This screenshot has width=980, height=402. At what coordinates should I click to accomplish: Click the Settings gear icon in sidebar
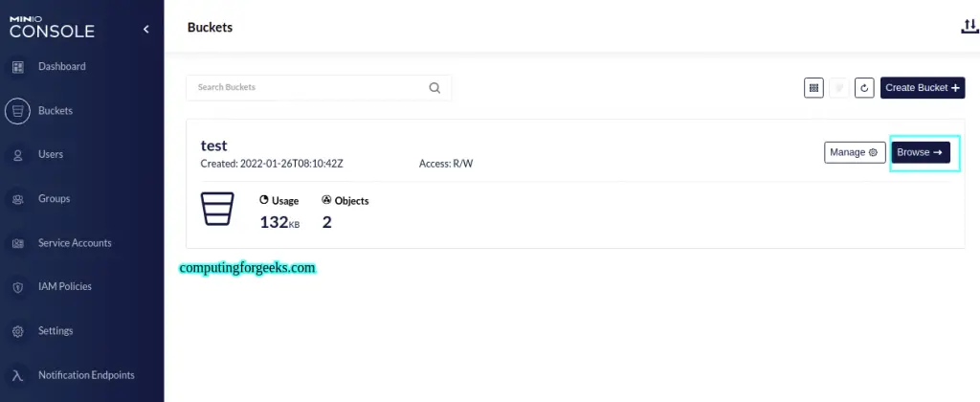pyautogui.click(x=17, y=331)
